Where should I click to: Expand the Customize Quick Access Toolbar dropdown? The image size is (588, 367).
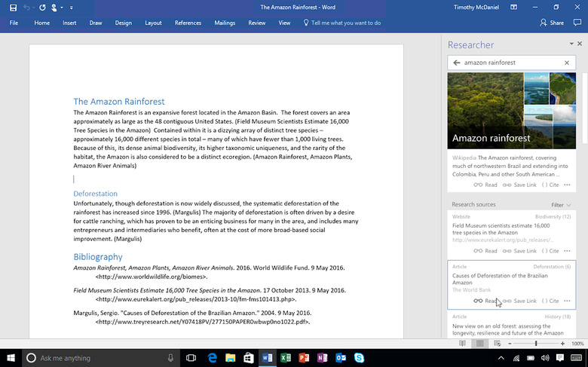coord(72,8)
